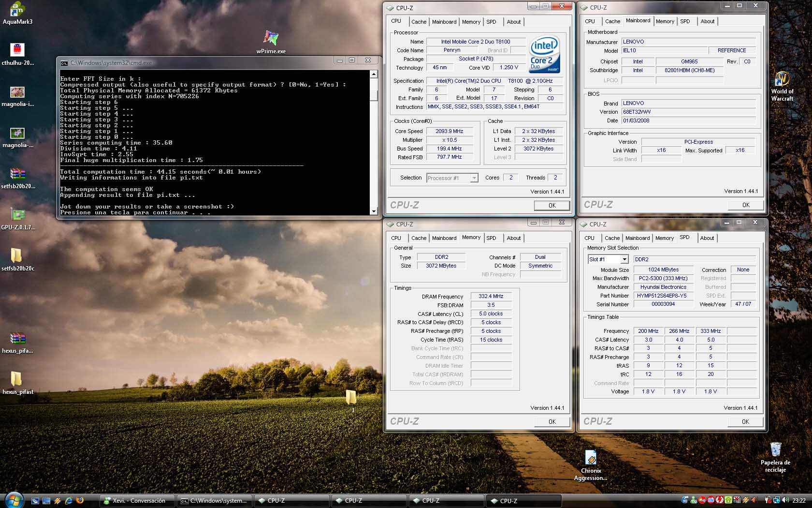The width and height of the screenshot is (812, 508).
Task: Open Xevi. - Conversación taskbar button
Action: pos(137,501)
